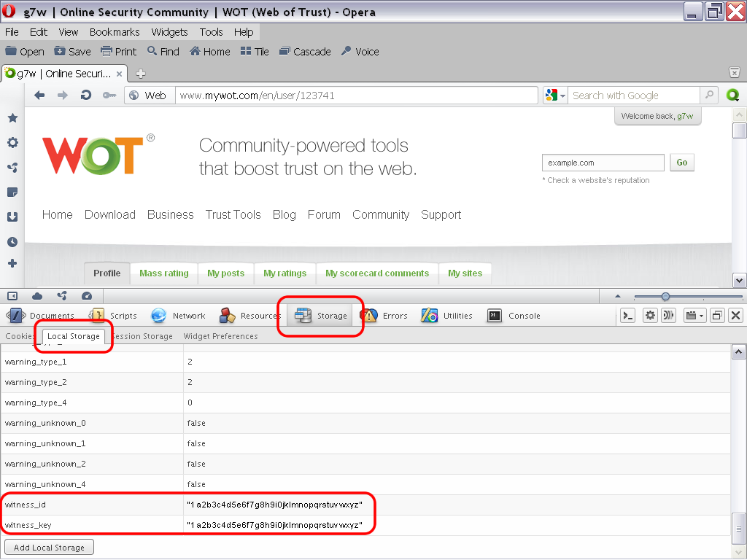Click the page scrollbar down arrow
The height and width of the screenshot is (560, 747).
pyautogui.click(x=739, y=281)
